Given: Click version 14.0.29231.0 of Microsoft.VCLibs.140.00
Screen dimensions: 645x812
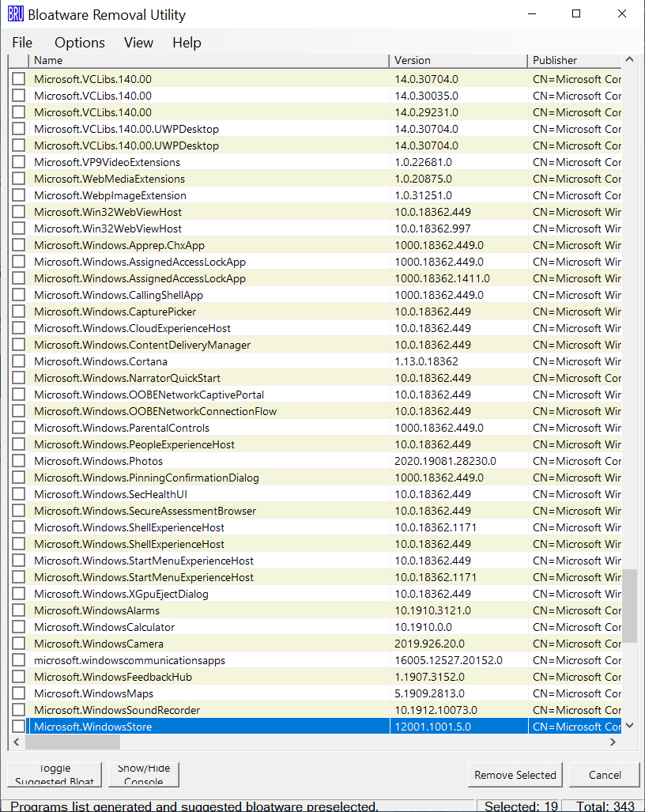Looking at the screenshot, I should coord(427,112).
